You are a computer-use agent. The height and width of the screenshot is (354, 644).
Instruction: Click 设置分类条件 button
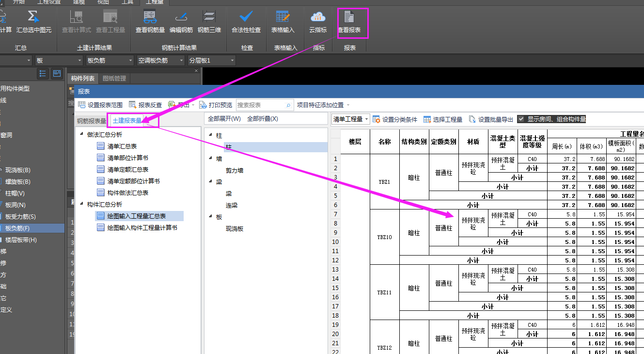[395, 119]
